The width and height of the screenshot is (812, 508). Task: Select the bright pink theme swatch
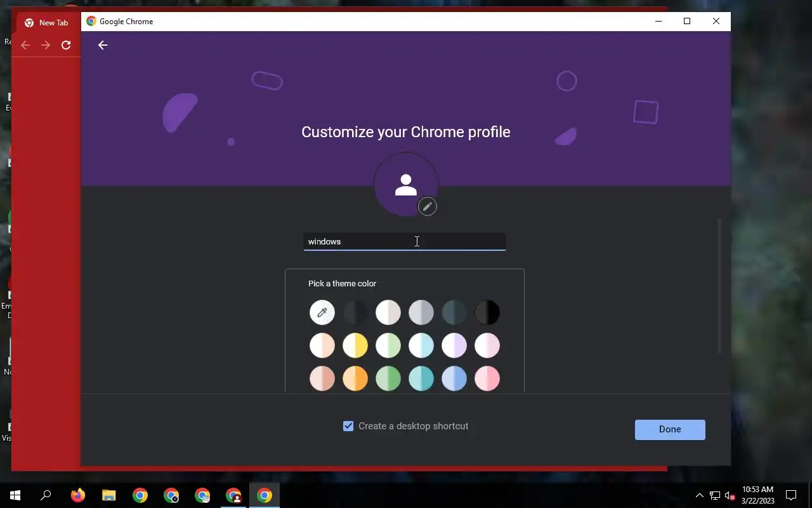(x=487, y=378)
